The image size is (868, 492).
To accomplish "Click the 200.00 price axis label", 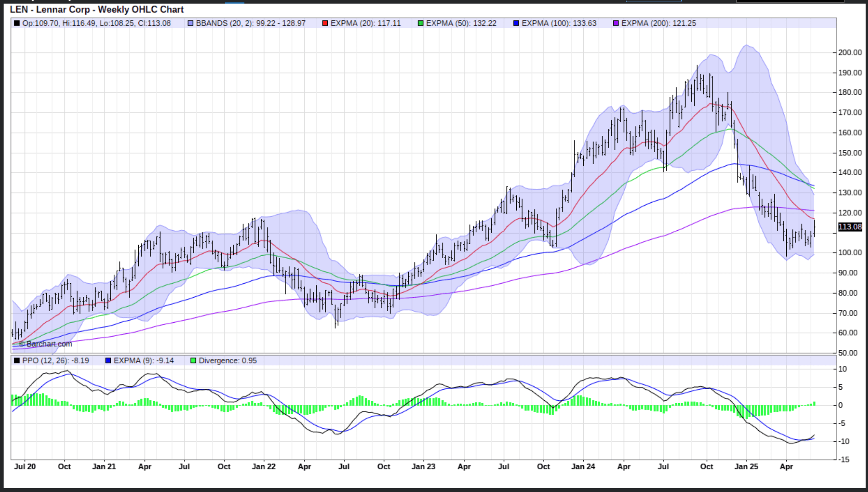I will 850,53.
